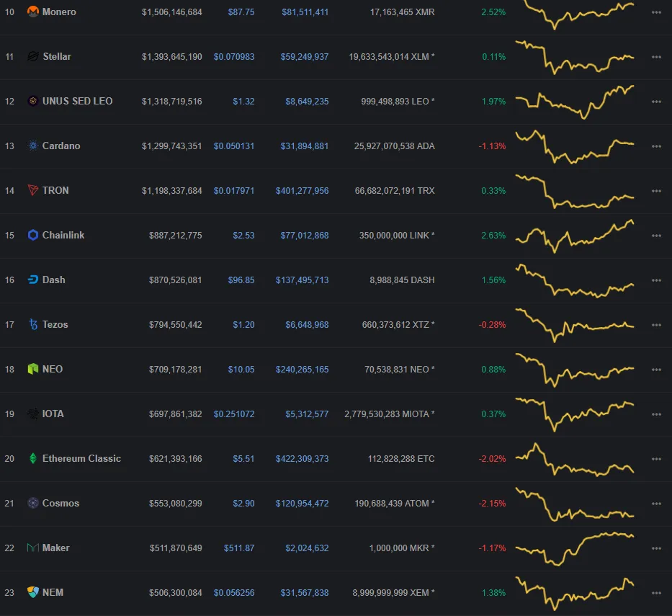Click TRON volume $401,277,956
This screenshot has width=672, height=616.
(x=302, y=191)
